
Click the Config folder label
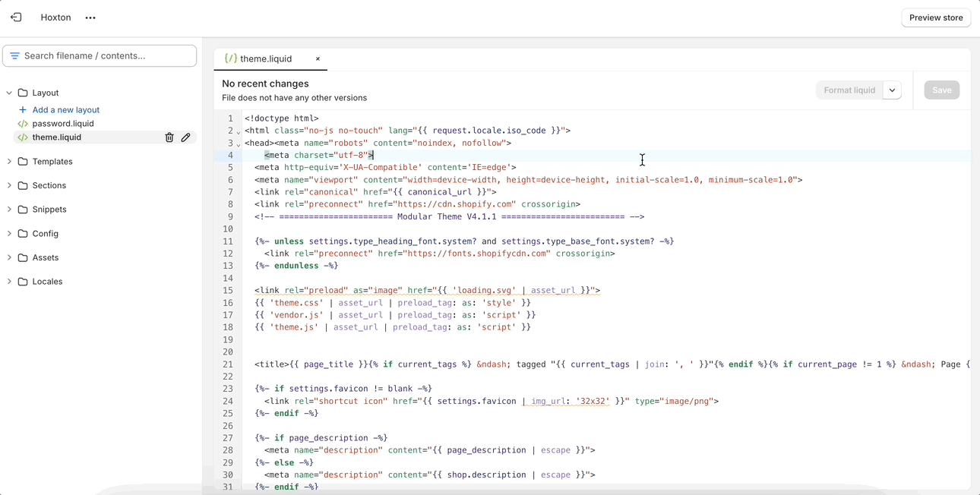(46, 234)
